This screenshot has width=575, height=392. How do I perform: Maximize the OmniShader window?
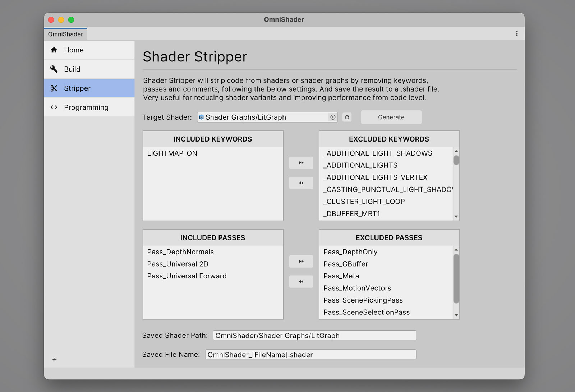click(71, 20)
